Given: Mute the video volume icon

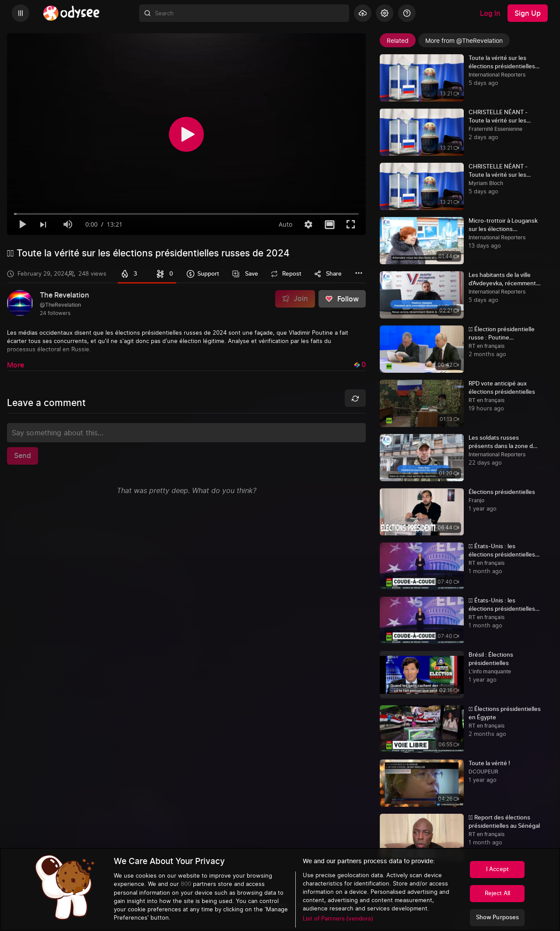Looking at the screenshot, I should tap(67, 224).
